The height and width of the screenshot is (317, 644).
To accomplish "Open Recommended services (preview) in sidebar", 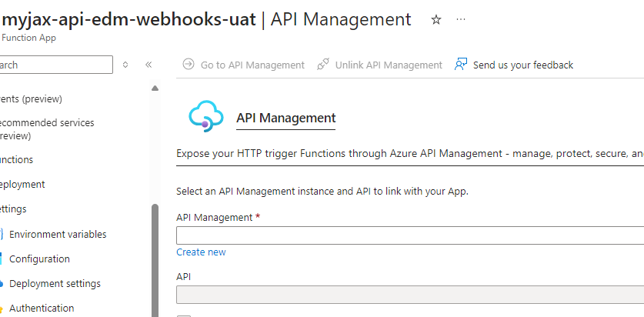I will (47, 129).
